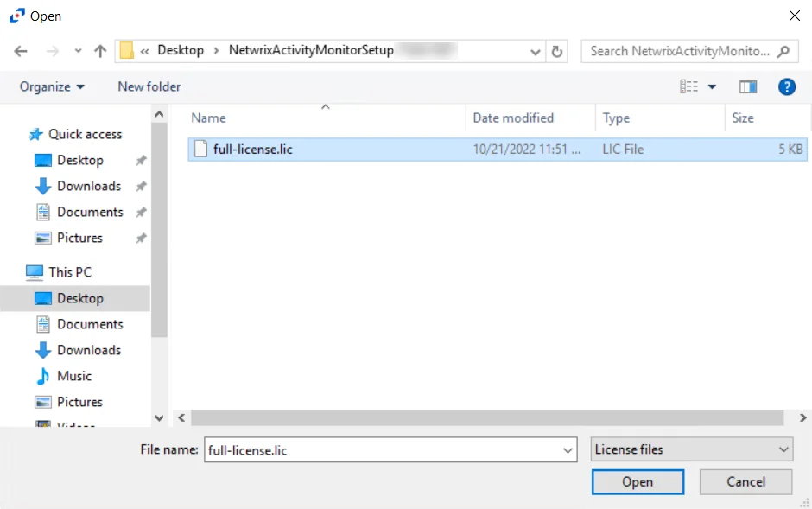The height and width of the screenshot is (509, 812).
Task: Open Help with the question mark
Action: pyautogui.click(x=787, y=86)
